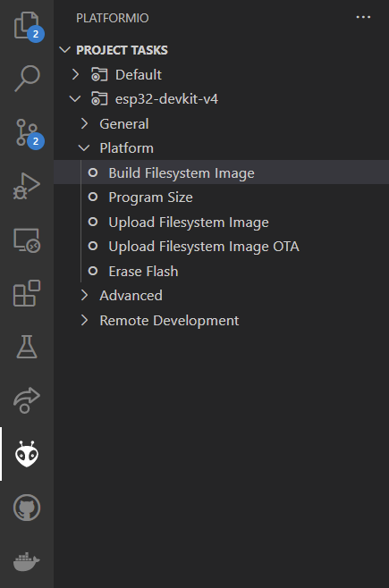Open the Remote Explorer icon

click(27, 240)
